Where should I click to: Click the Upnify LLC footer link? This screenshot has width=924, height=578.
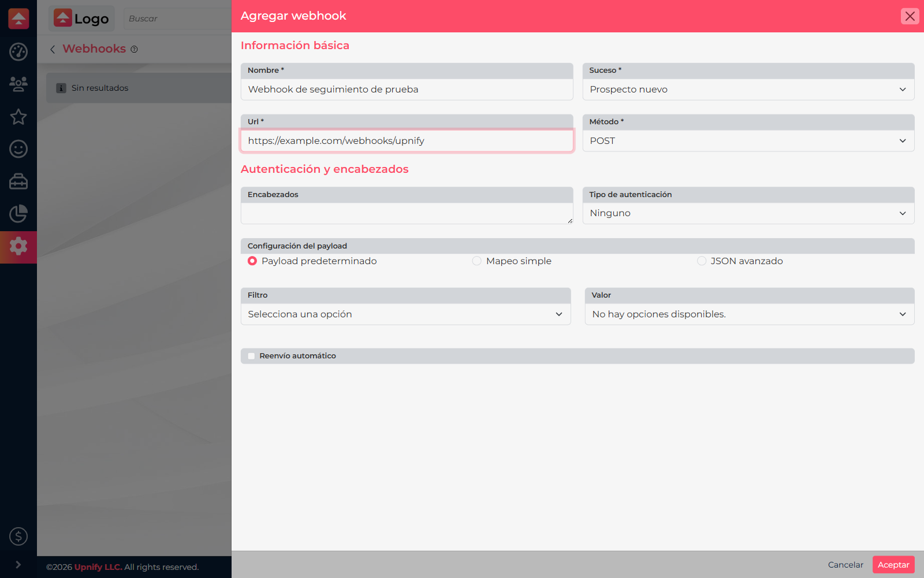pos(98,567)
